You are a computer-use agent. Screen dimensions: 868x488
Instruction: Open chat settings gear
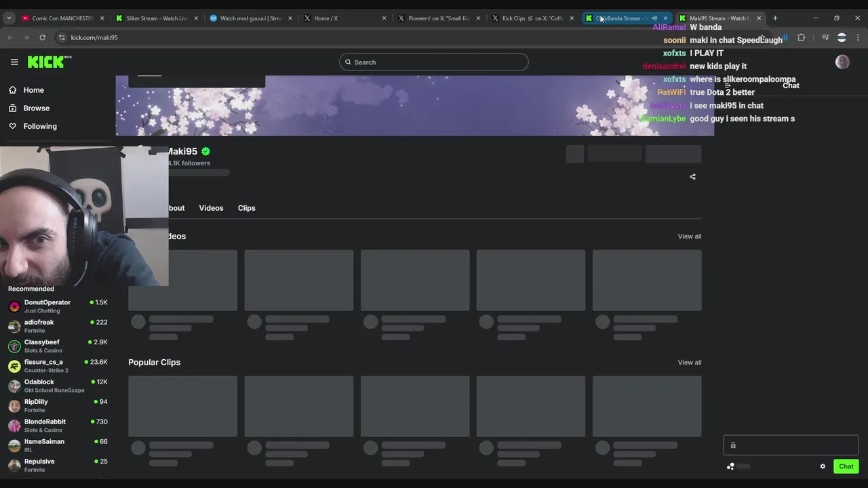[x=823, y=466]
